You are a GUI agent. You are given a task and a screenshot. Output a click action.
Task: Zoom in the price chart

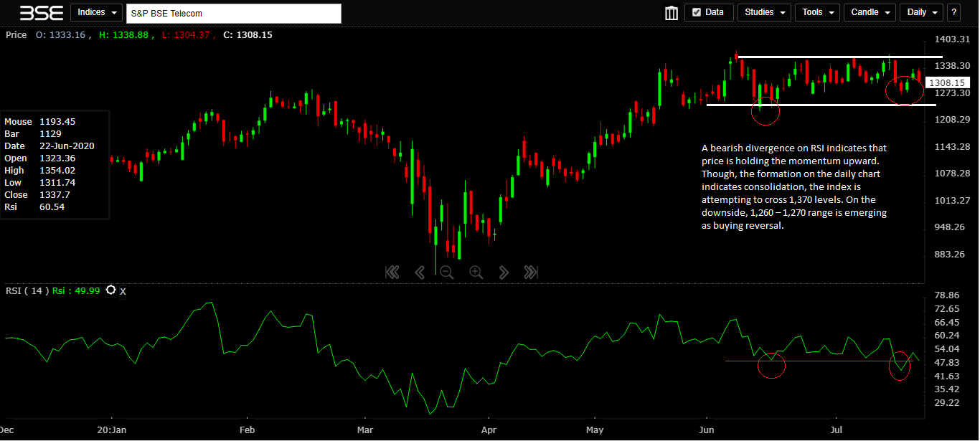476,272
